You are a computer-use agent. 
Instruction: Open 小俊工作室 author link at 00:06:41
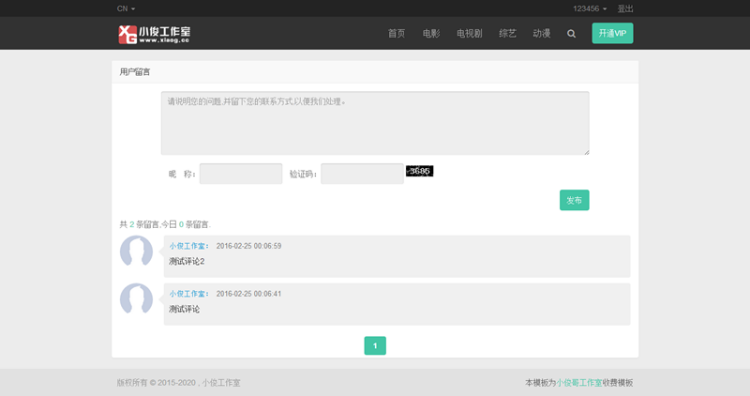point(188,294)
